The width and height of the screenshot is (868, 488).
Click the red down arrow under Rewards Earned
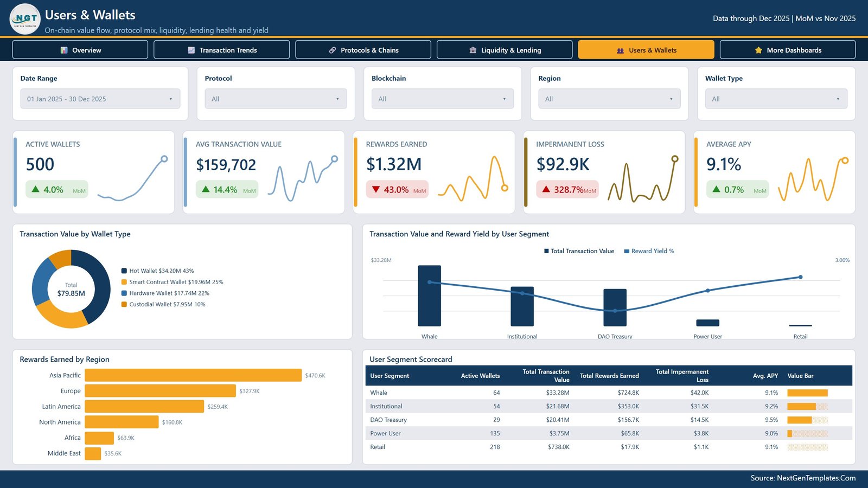pyautogui.click(x=376, y=190)
